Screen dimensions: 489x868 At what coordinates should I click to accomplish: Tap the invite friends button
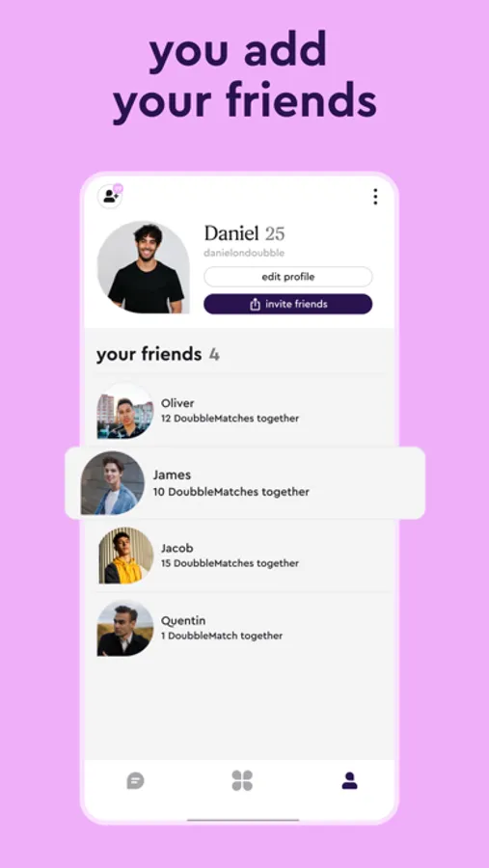pyautogui.click(x=288, y=304)
